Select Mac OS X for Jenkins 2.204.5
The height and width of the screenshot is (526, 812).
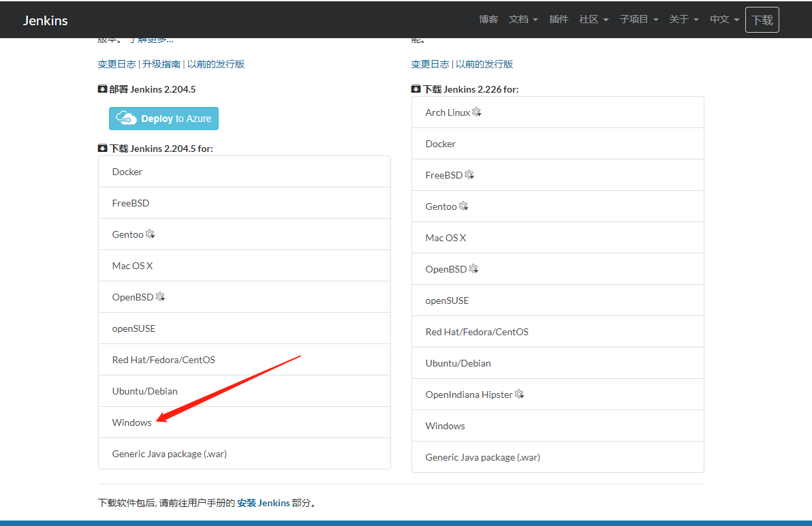(245, 266)
